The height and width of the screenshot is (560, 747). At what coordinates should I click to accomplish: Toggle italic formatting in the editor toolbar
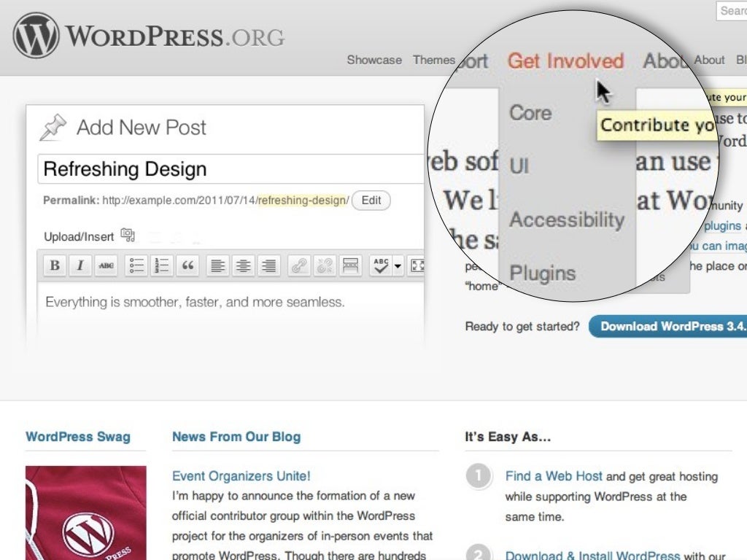pos(80,265)
